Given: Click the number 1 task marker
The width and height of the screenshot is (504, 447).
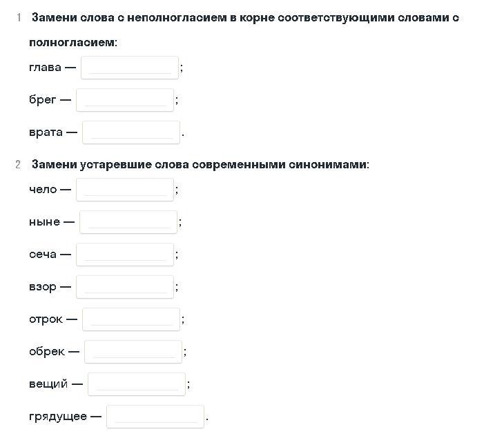Looking at the screenshot, I should point(19,17).
